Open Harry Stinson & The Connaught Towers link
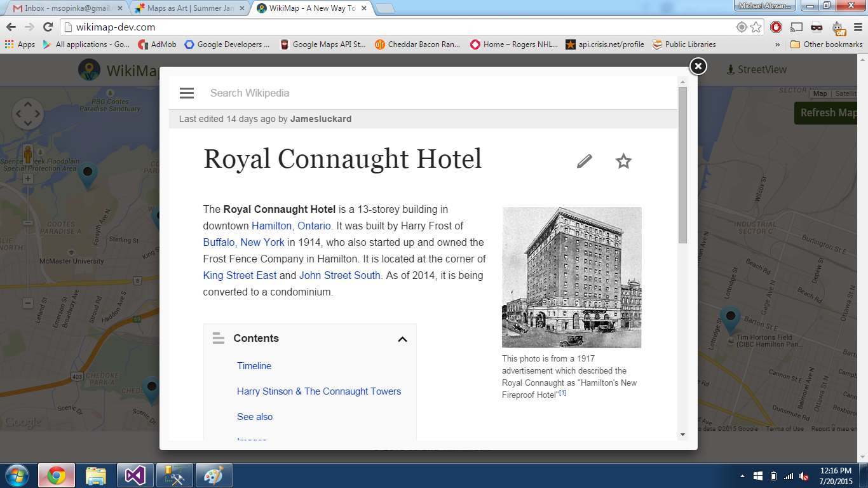 pyautogui.click(x=319, y=391)
